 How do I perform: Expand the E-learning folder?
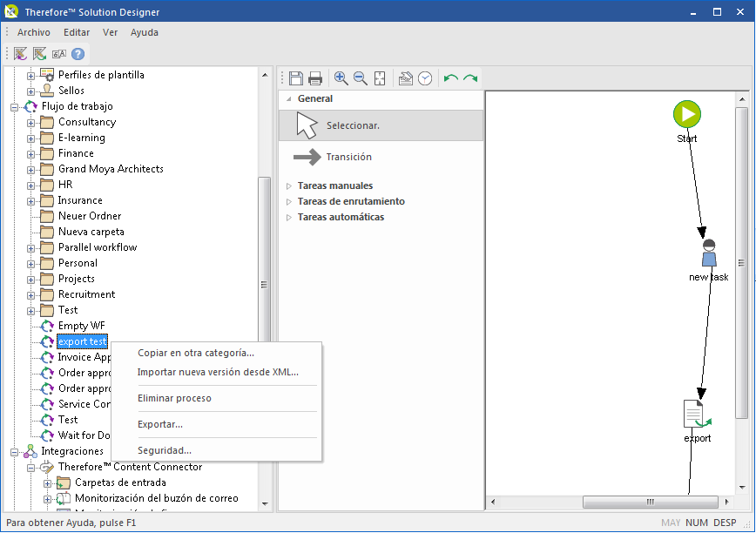30,138
